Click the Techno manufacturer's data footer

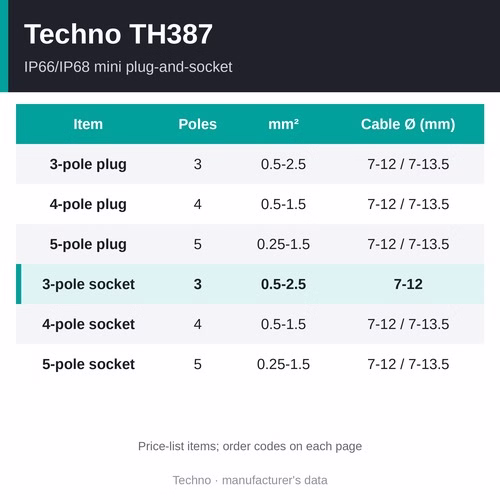tap(250, 480)
